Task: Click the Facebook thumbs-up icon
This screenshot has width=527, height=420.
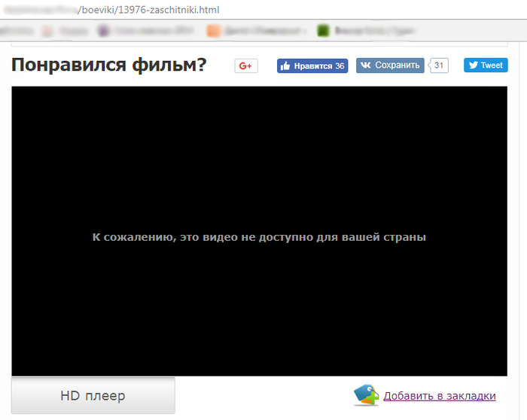Action: pyautogui.click(x=285, y=65)
